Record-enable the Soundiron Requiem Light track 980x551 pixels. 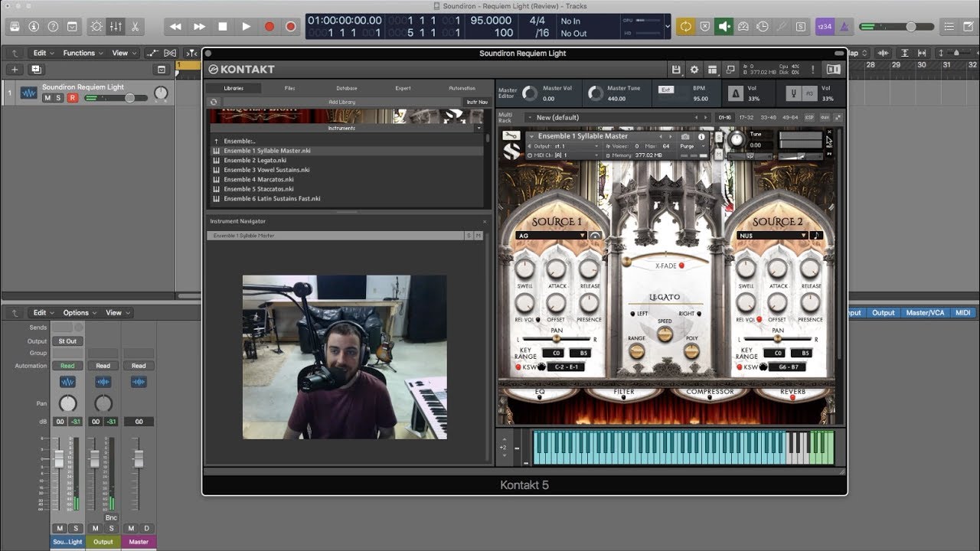click(73, 98)
